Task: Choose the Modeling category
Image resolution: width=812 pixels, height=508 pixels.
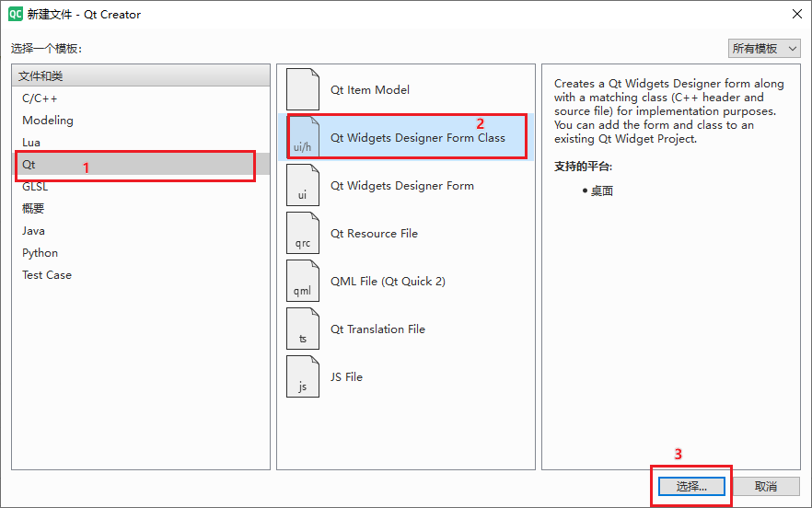Action: 141,121
